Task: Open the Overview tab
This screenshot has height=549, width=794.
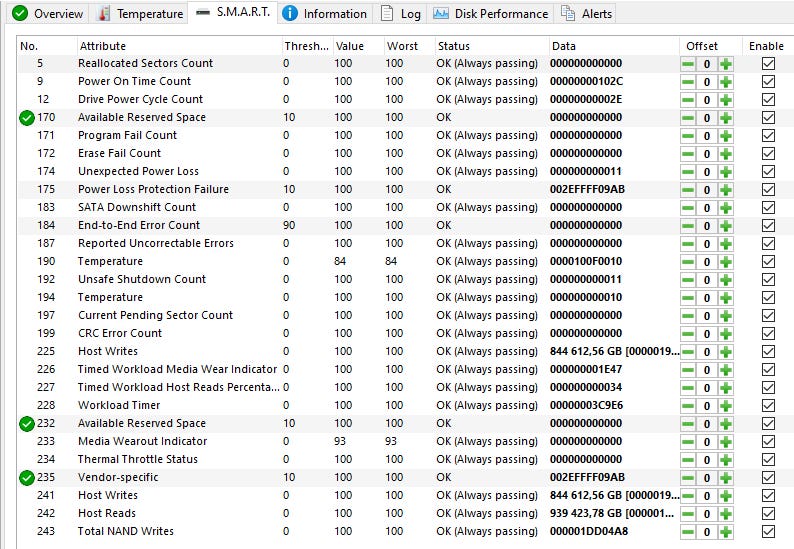Action: tap(48, 14)
